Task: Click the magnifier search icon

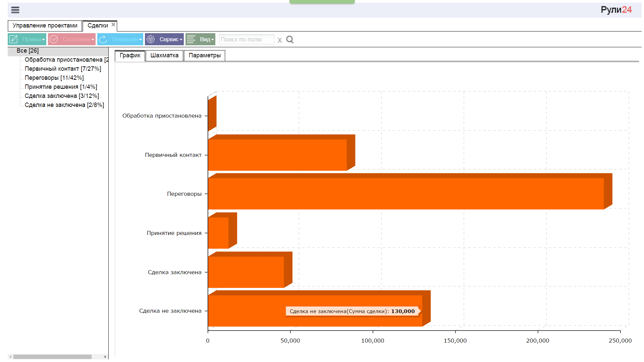Action: [x=290, y=40]
